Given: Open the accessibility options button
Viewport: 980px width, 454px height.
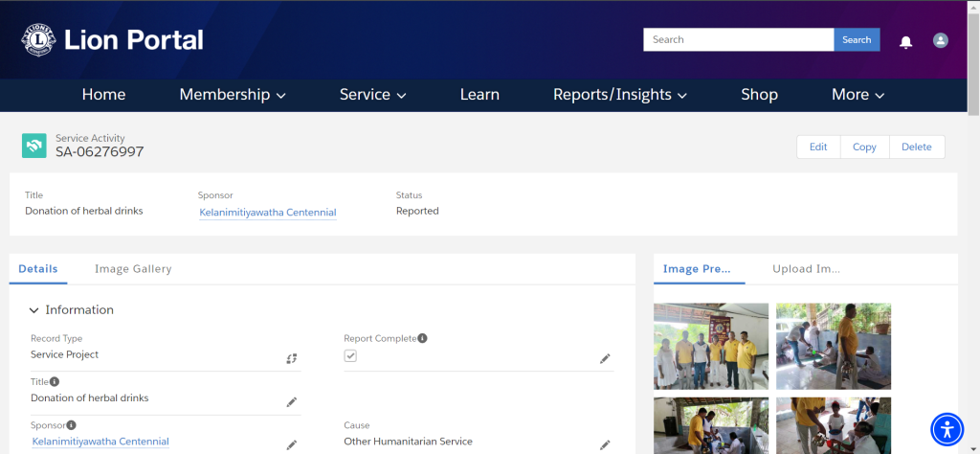Looking at the screenshot, I should 947,429.
